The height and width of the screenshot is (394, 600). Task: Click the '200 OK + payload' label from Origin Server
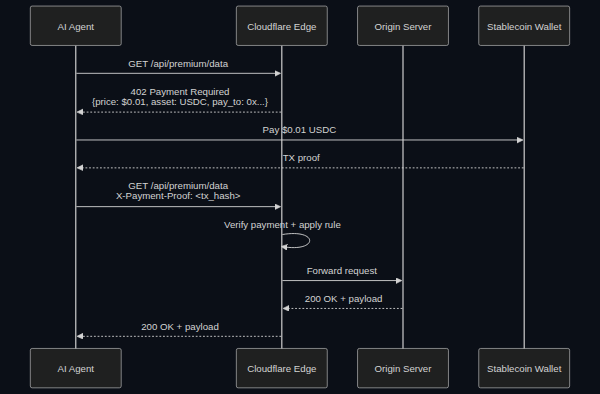tap(343, 299)
